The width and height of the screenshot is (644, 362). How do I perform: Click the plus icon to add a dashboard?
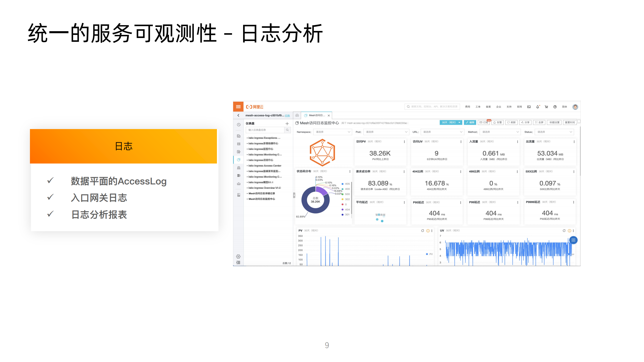click(x=287, y=124)
